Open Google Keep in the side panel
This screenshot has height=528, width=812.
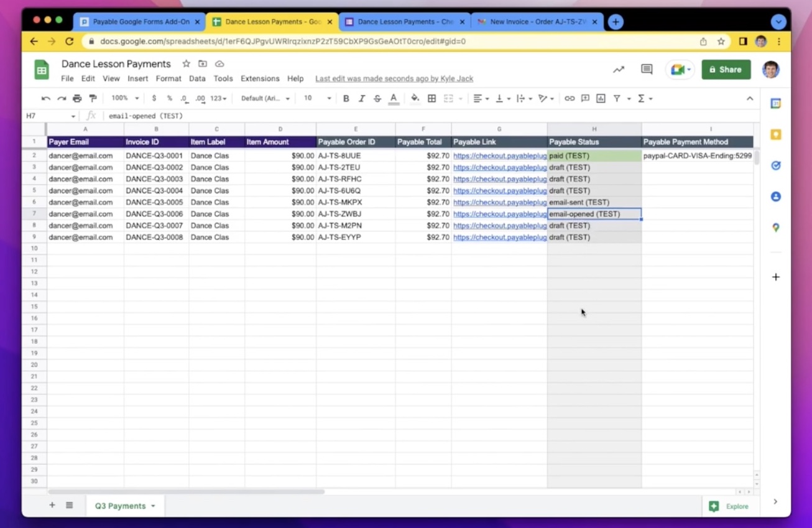(x=775, y=134)
